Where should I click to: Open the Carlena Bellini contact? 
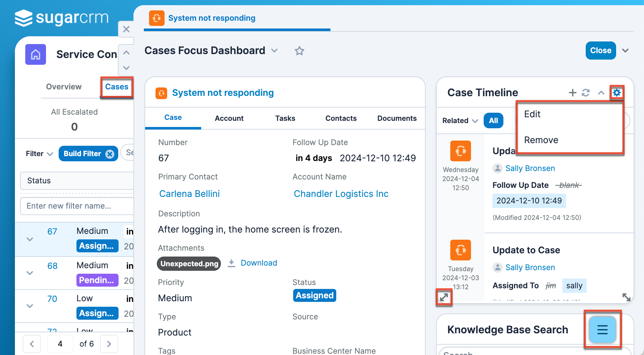click(x=189, y=193)
